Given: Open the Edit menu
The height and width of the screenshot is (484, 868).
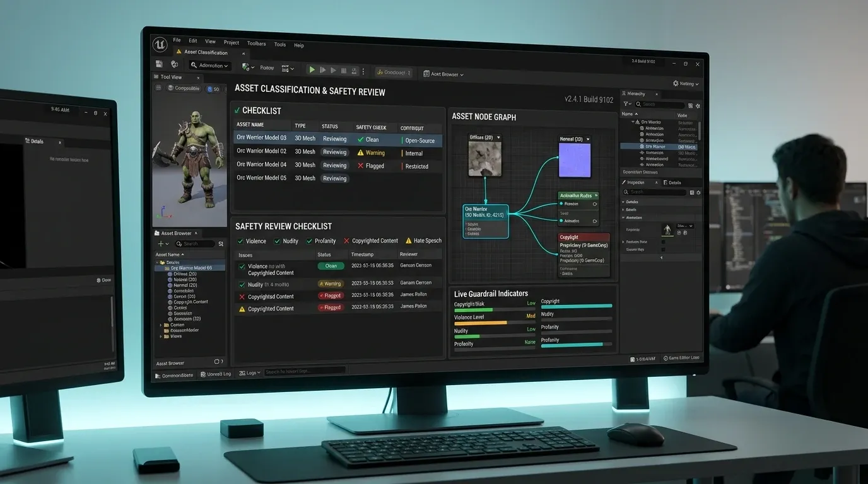Looking at the screenshot, I should 193,41.
